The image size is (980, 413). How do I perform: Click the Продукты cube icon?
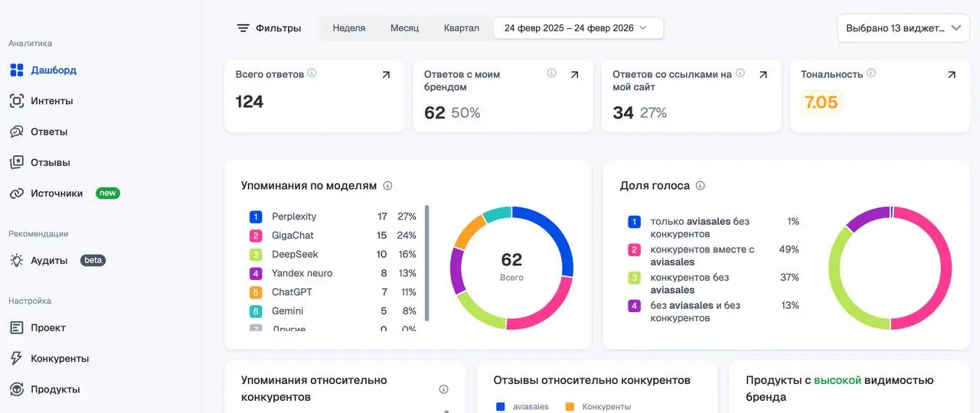click(x=17, y=389)
